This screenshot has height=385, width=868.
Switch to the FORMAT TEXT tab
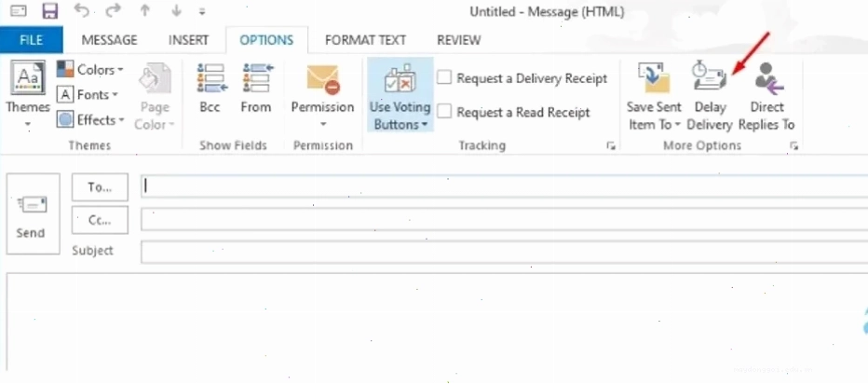[x=365, y=40]
